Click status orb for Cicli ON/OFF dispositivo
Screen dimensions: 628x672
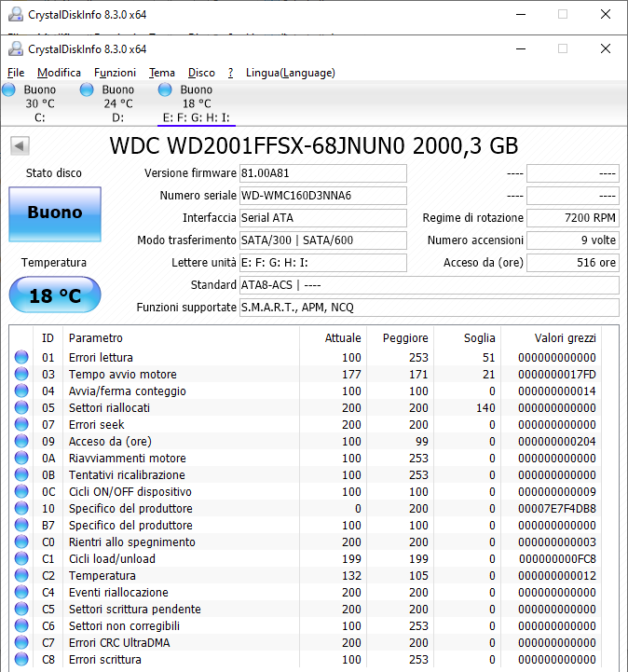coord(21,491)
